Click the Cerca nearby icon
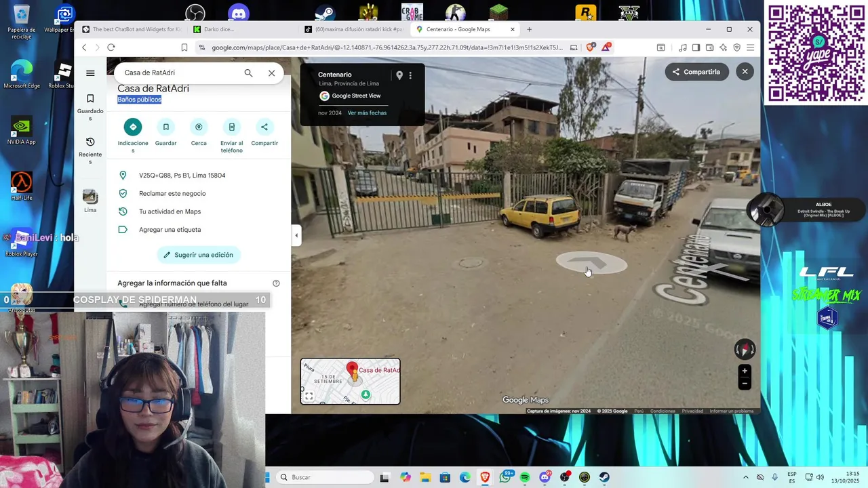 [x=199, y=127]
